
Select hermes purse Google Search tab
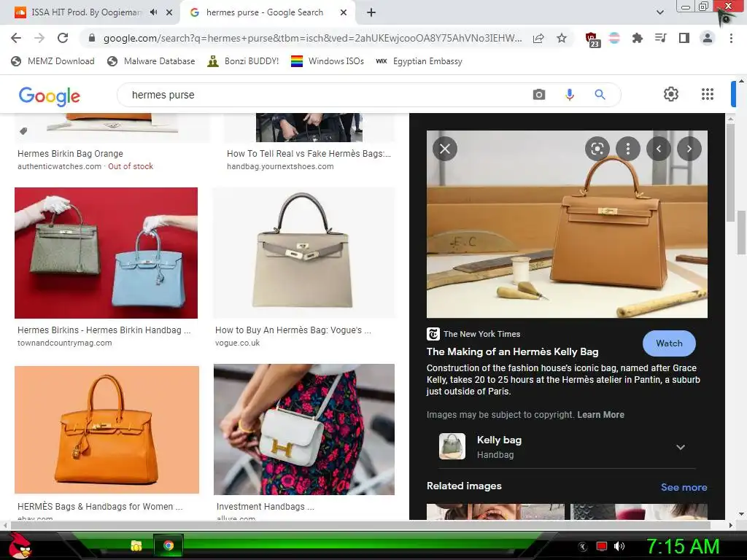point(264,12)
